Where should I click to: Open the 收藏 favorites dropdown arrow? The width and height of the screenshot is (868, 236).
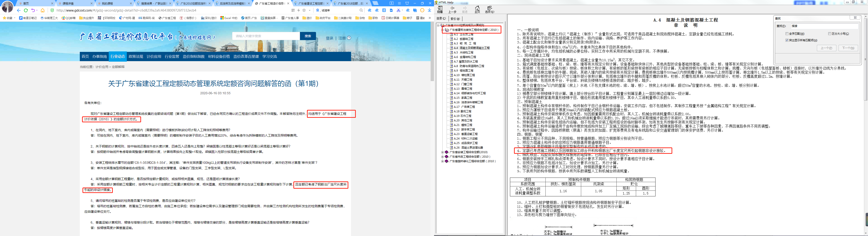(14, 18)
